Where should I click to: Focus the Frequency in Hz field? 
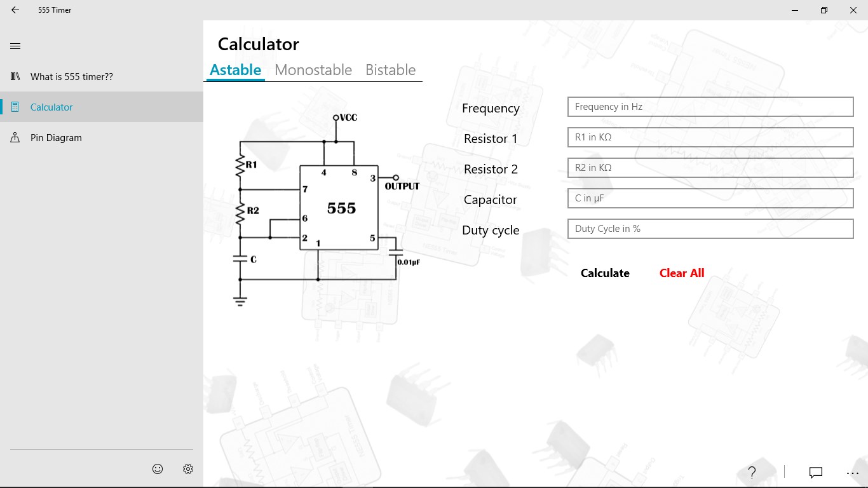coord(710,107)
